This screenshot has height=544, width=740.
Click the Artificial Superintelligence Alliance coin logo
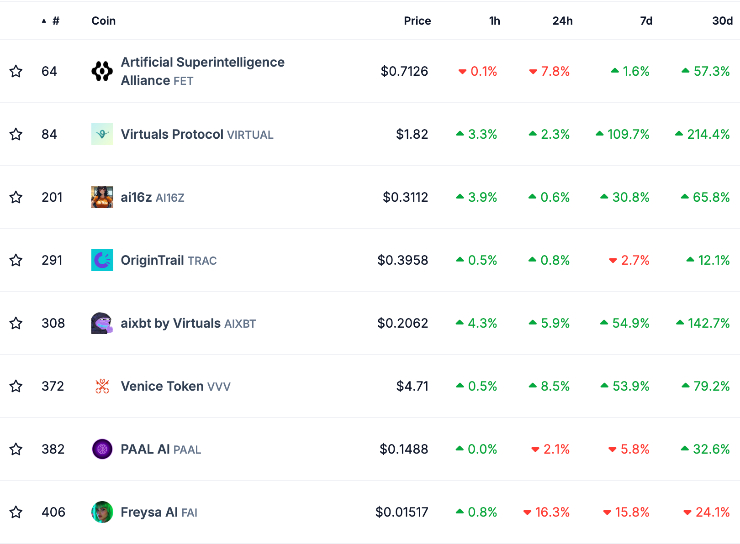[102, 71]
